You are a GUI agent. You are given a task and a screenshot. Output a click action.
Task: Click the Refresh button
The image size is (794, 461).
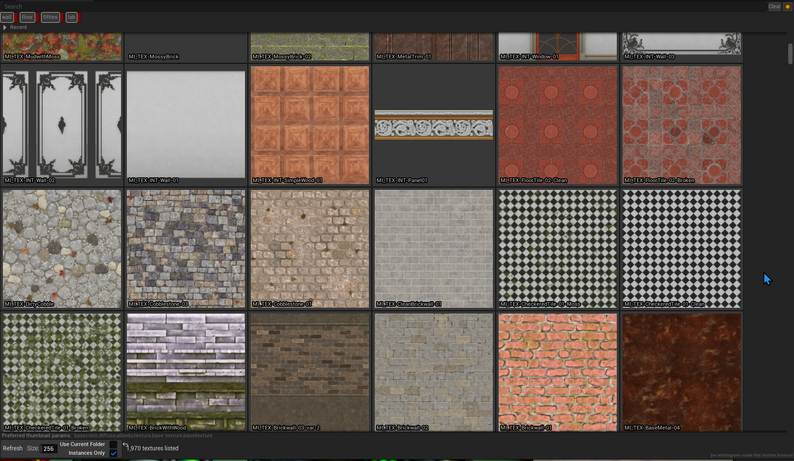tap(13, 448)
